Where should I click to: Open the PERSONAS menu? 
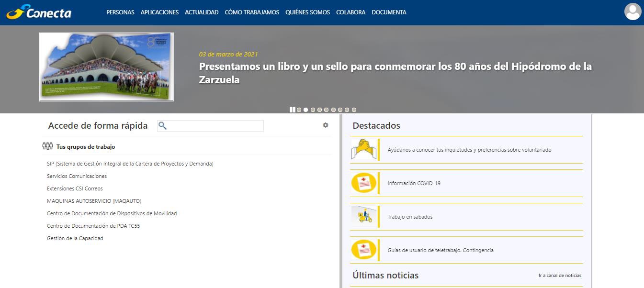pyautogui.click(x=120, y=12)
